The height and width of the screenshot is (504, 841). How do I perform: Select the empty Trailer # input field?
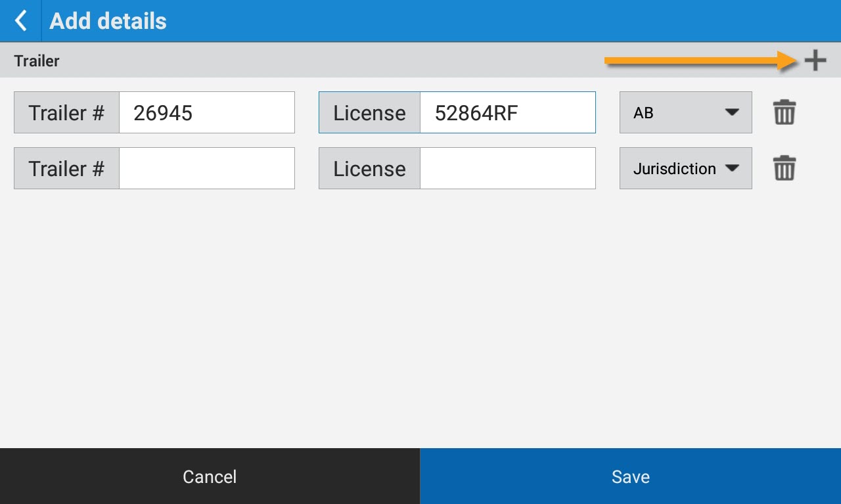pyautogui.click(x=207, y=168)
